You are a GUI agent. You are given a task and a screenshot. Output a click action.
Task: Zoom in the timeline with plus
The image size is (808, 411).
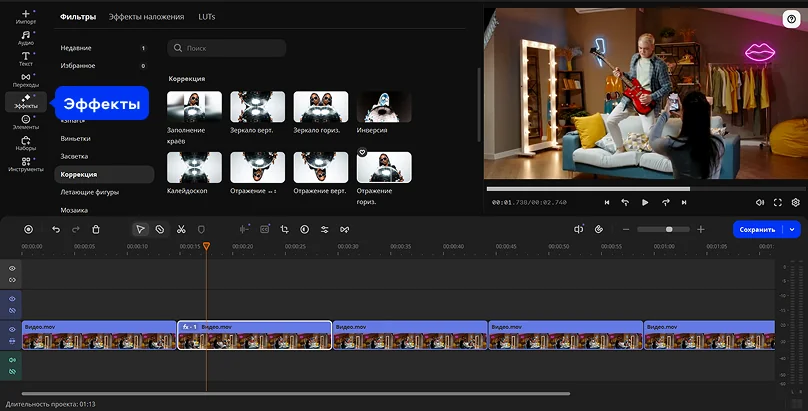701,230
